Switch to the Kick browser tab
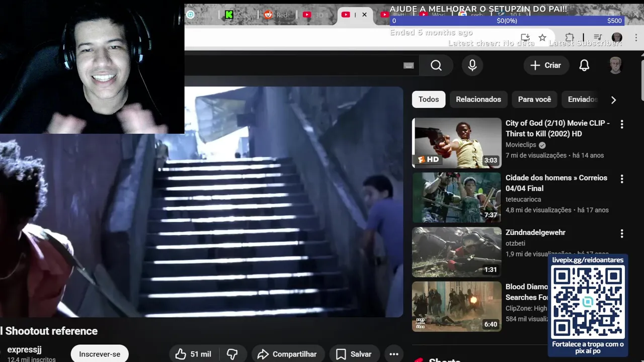The height and width of the screenshot is (362, 644). 237,15
